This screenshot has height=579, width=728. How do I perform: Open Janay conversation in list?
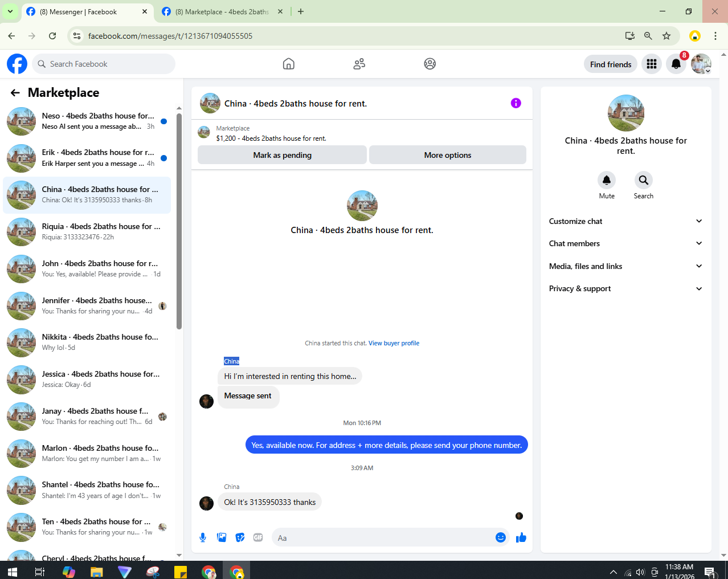pos(87,417)
